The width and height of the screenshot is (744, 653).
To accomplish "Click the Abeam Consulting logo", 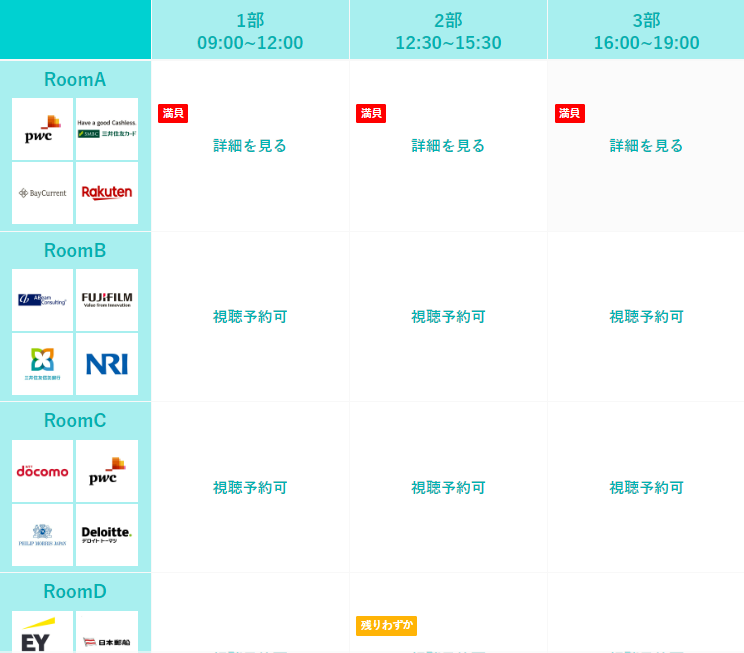I will pyautogui.click(x=42, y=300).
